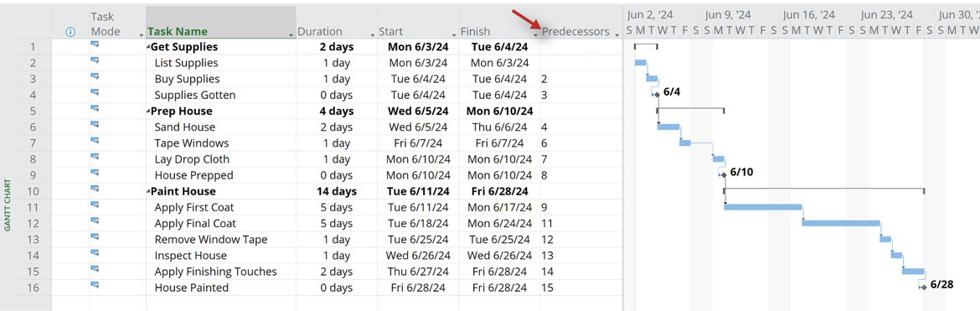Click task mode icon for List Supplies
This screenshot has width=980, height=311.
(x=95, y=60)
